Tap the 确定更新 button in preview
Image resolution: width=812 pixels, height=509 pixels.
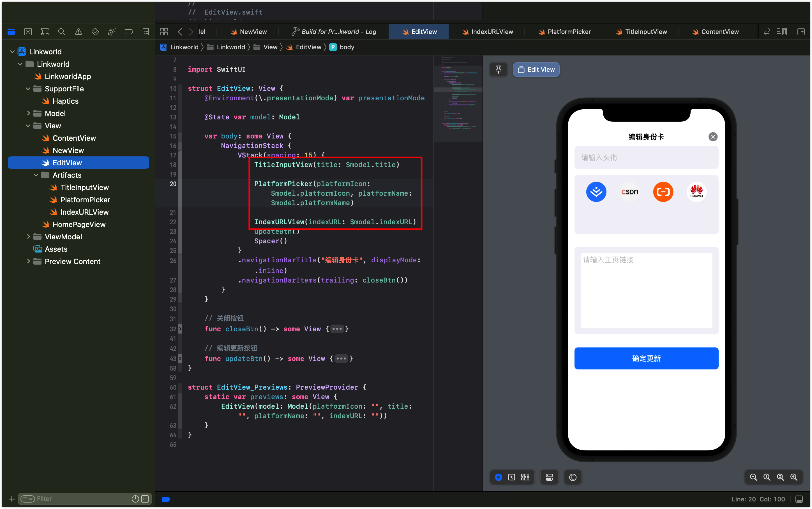coord(646,358)
